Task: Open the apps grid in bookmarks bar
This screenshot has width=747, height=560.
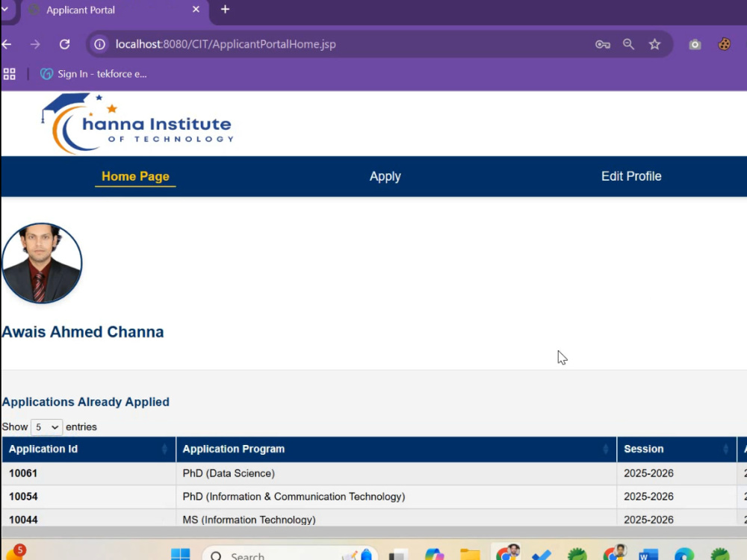Action: 10,74
